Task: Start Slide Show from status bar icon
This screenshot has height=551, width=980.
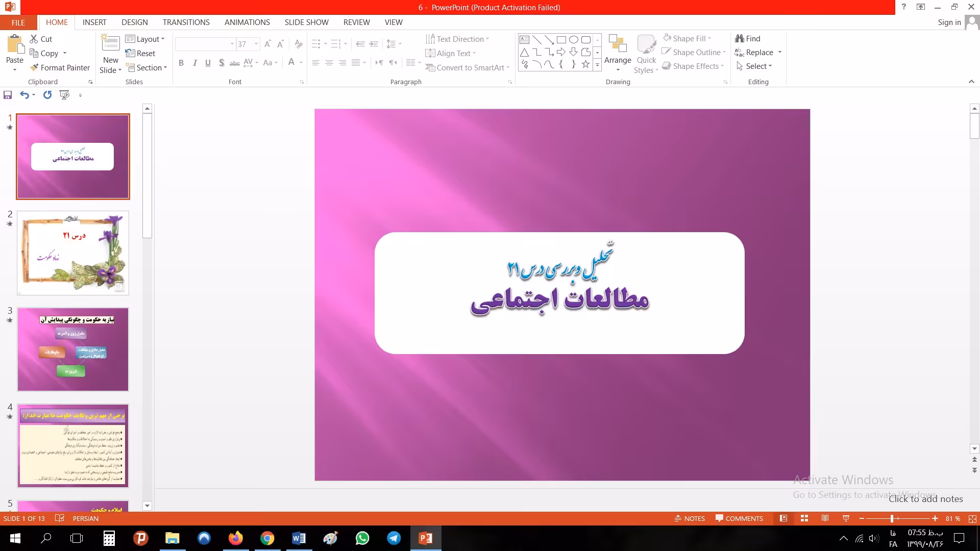Action: (x=846, y=518)
